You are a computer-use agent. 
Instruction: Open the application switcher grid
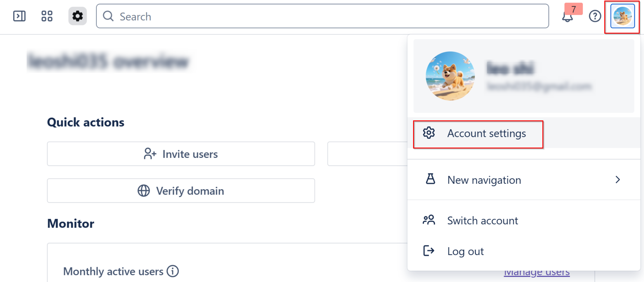tap(47, 16)
